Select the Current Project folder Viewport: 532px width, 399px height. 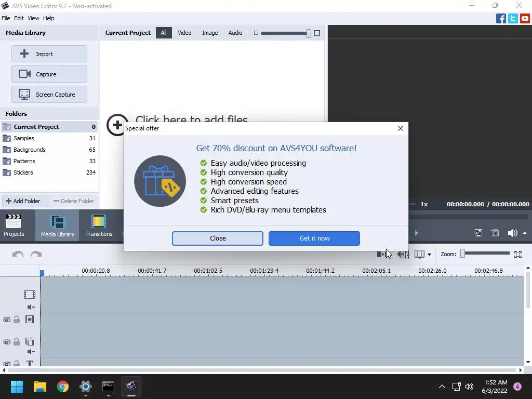click(x=49, y=127)
